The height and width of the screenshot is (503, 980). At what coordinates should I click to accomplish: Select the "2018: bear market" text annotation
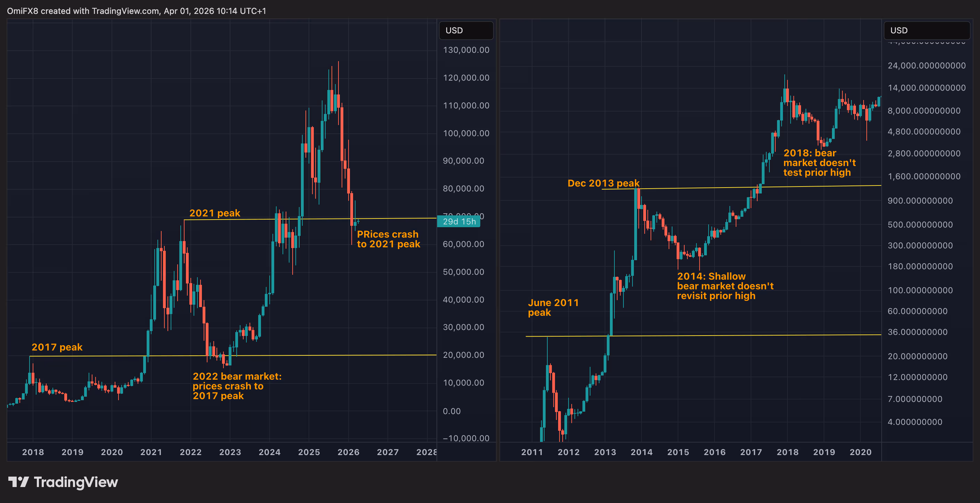coord(819,163)
